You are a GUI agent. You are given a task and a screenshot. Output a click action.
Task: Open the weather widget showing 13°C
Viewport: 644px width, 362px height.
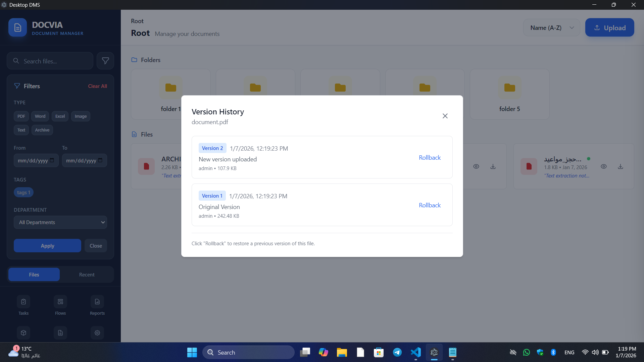point(24,352)
